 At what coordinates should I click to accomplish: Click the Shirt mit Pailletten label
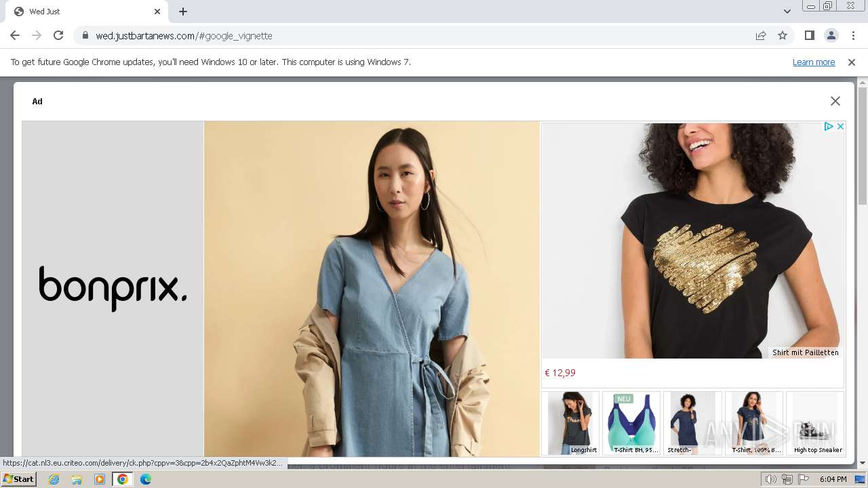(806, 352)
